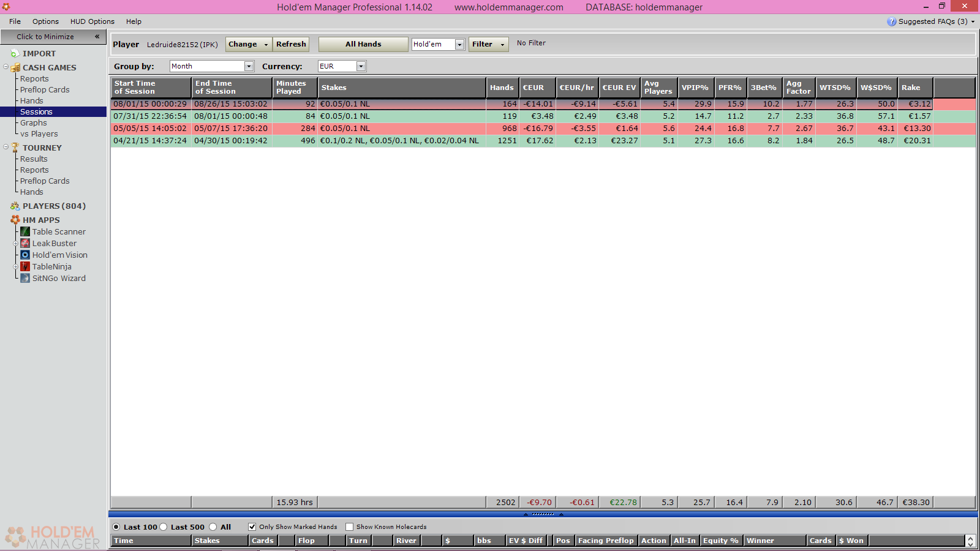The width and height of the screenshot is (980, 551).
Task: Sort by Start Time of Session header
Action: click(x=151, y=88)
